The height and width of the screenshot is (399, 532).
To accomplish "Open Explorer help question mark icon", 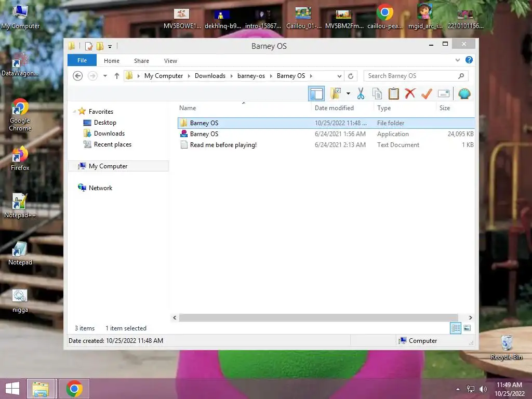I will point(469,60).
